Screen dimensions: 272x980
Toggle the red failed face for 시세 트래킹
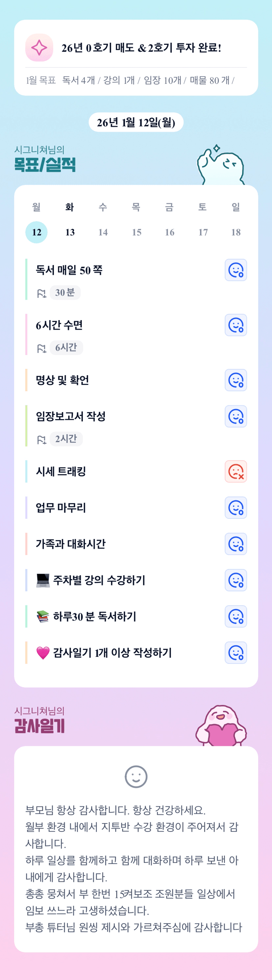[236, 471]
